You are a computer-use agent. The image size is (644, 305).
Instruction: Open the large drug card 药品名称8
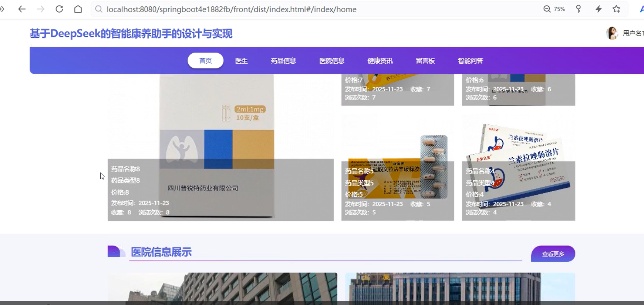click(220, 147)
